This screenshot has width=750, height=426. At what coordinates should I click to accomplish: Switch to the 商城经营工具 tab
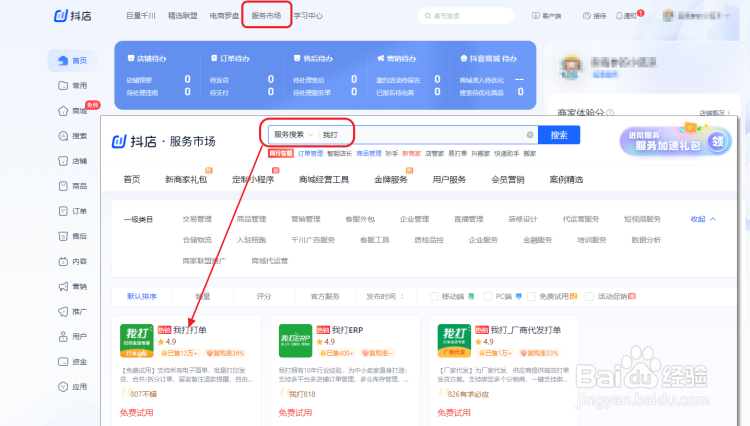point(324,180)
